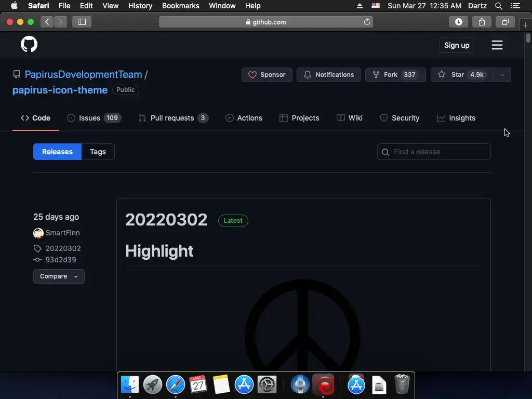
Task: Open the hamburger navigation menu
Action: pyautogui.click(x=497, y=45)
